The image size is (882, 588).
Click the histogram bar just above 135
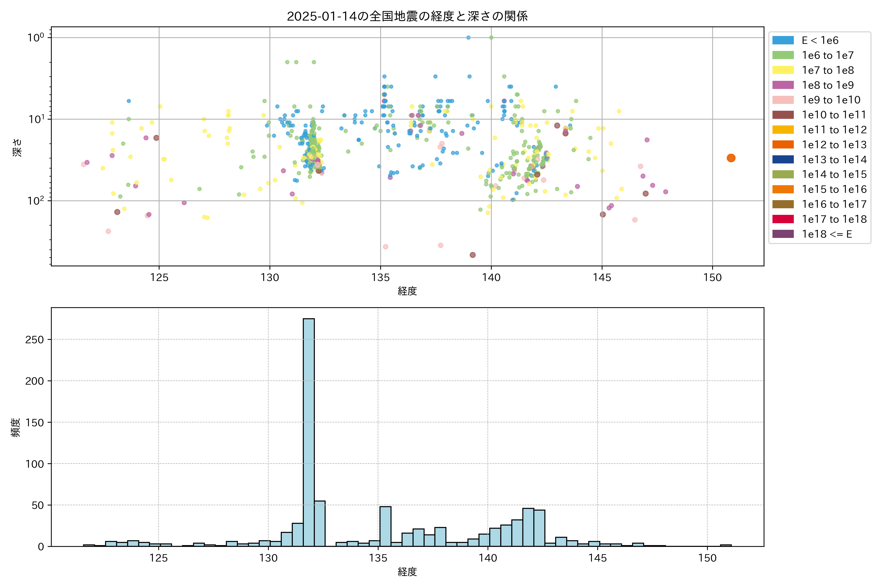tap(385, 526)
